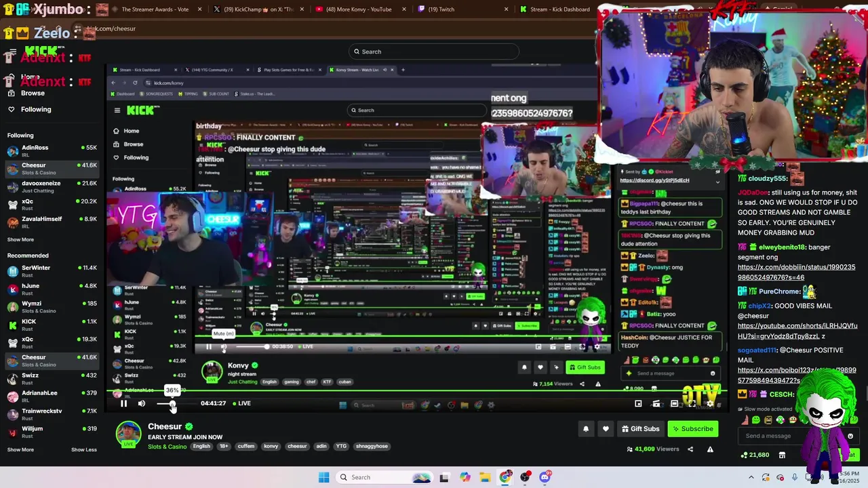Viewport: 868px width, 488px height.
Task: Open Task View on the taskbar
Action: point(443,477)
